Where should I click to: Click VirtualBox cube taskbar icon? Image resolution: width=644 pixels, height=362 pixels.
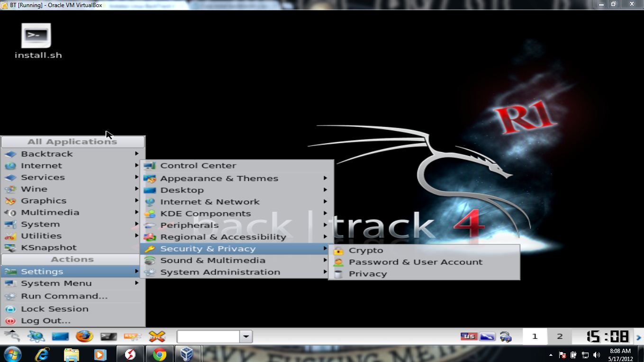[x=187, y=354]
